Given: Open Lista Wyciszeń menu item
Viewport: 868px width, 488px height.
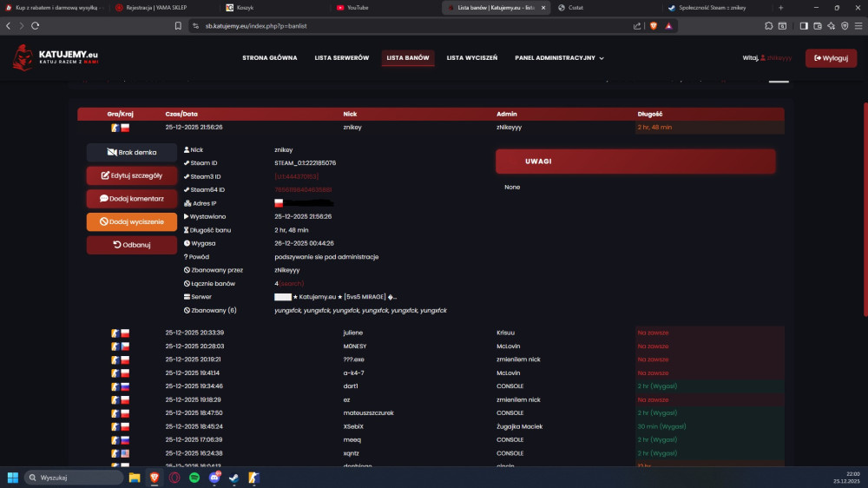Looking at the screenshot, I should point(472,57).
